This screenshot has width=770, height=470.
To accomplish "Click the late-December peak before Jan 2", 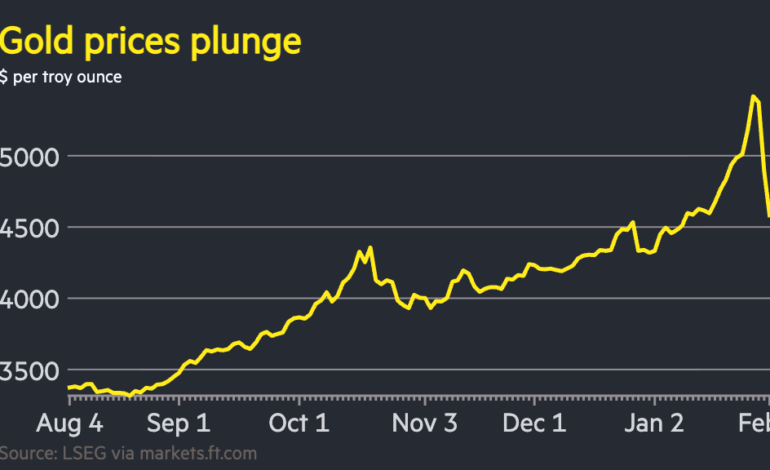I will click(633, 222).
